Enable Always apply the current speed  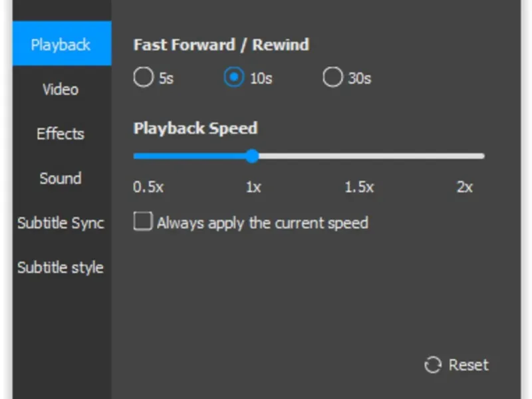(x=143, y=221)
